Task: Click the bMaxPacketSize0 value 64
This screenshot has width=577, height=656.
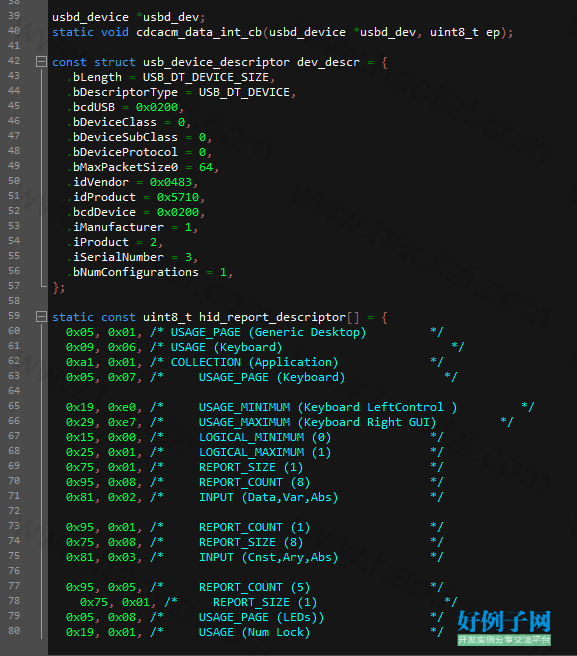Action: pyautogui.click(x=206, y=167)
